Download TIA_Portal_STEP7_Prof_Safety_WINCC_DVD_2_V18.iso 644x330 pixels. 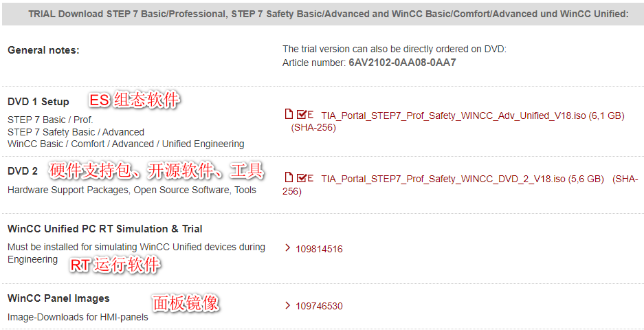tap(443, 179)
